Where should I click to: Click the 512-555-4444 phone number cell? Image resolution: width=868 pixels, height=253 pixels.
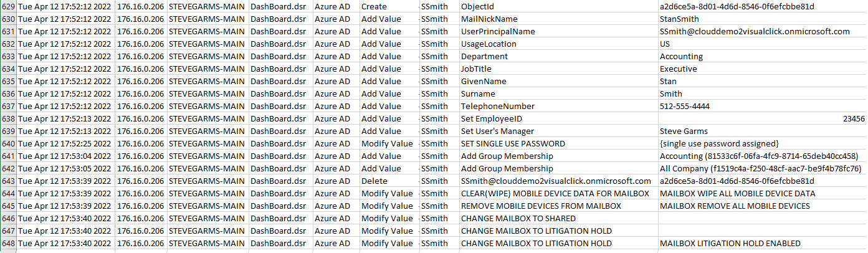pyautogui.click(x=684, y=106)
